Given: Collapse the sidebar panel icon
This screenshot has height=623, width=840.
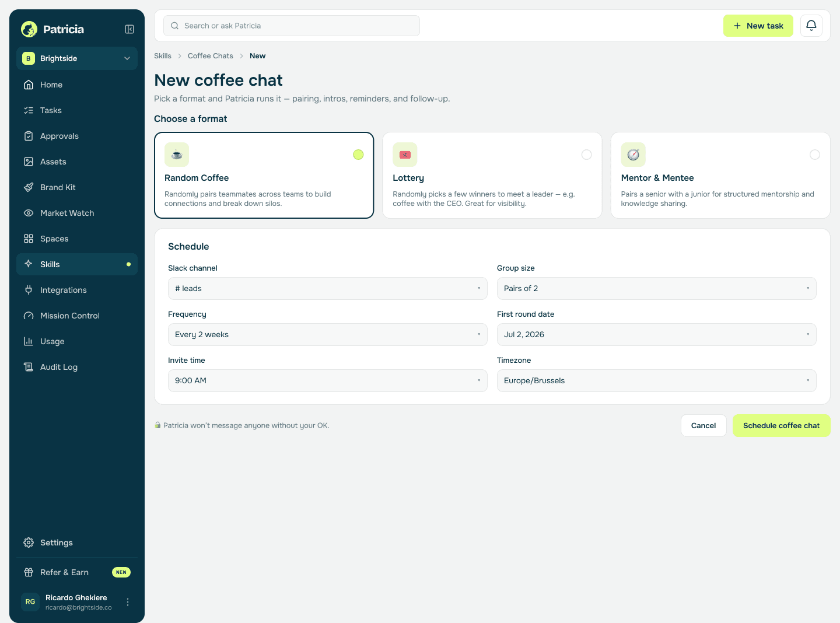Looking at the screenshot, I should point(129,29).
